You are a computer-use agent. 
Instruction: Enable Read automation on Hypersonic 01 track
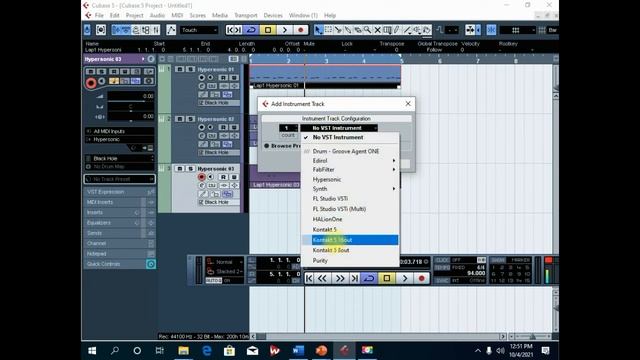pos(223,78)
